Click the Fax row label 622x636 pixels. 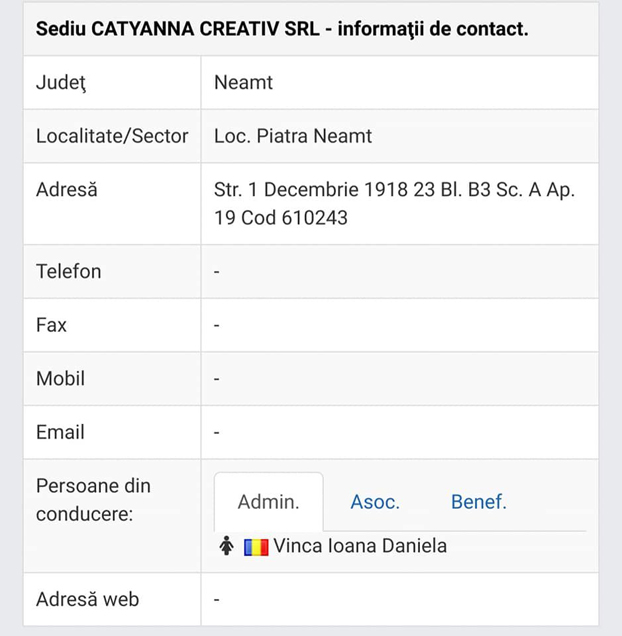click(x=51, y=325)
